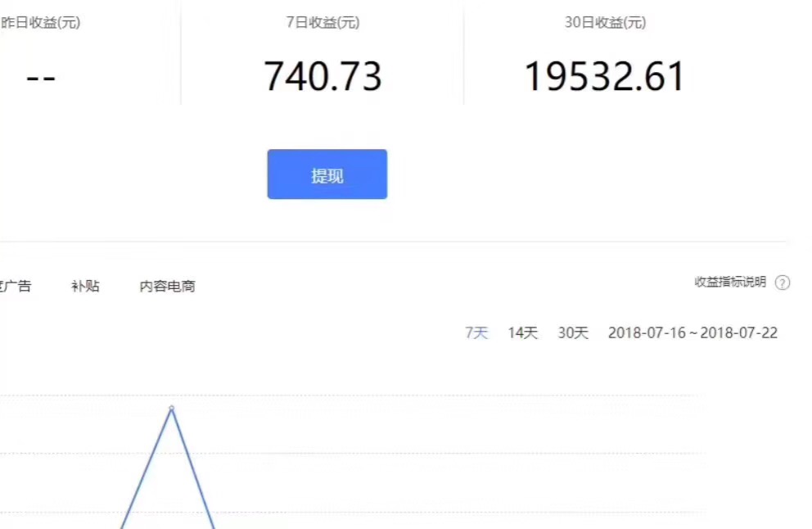Click the 7日收益 value 740.73
This screenshot has height=529, width=812.
323,76
